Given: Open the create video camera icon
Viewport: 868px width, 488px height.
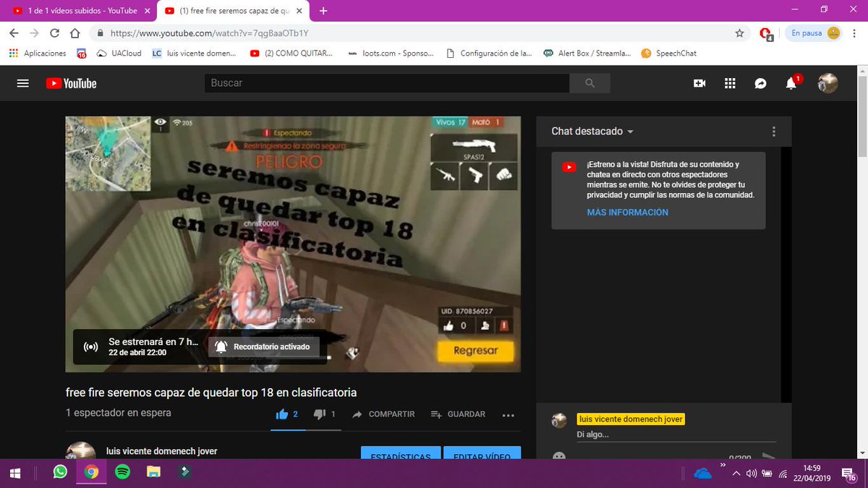Looking at the screenshot, I should [699, 83].
